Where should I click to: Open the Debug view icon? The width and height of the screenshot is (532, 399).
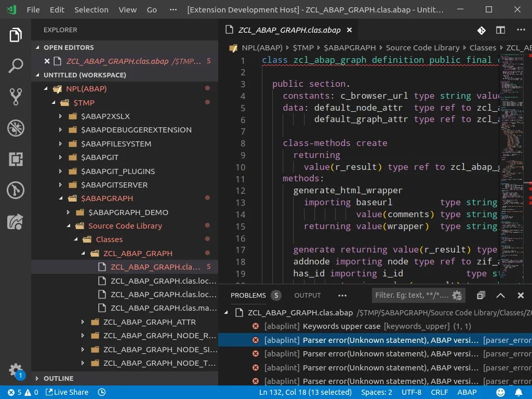[x=16, y=128]
